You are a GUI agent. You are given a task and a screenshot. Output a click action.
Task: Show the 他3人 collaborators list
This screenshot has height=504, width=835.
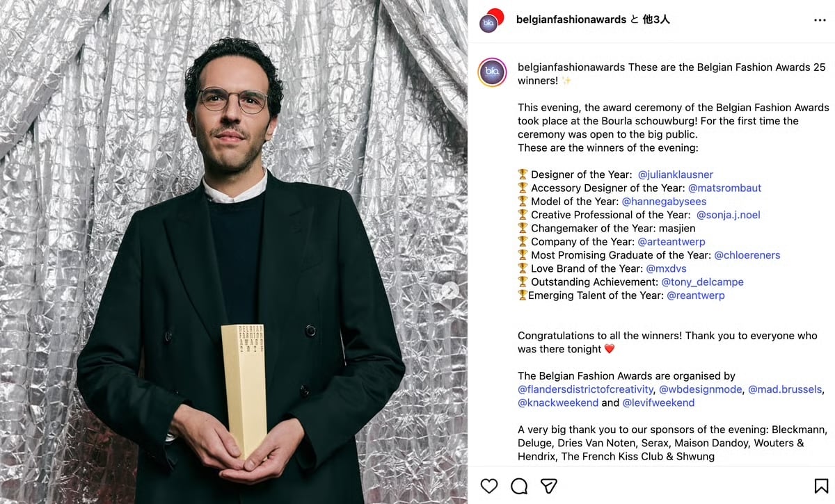point(656,19)
